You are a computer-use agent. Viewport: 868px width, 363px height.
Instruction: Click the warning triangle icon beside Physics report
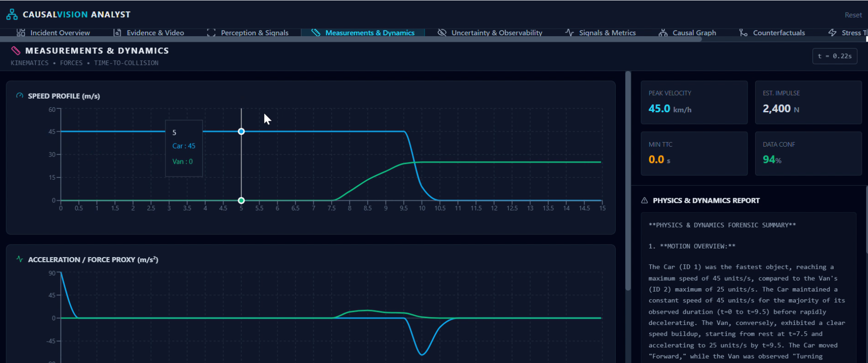pos(645,200)
